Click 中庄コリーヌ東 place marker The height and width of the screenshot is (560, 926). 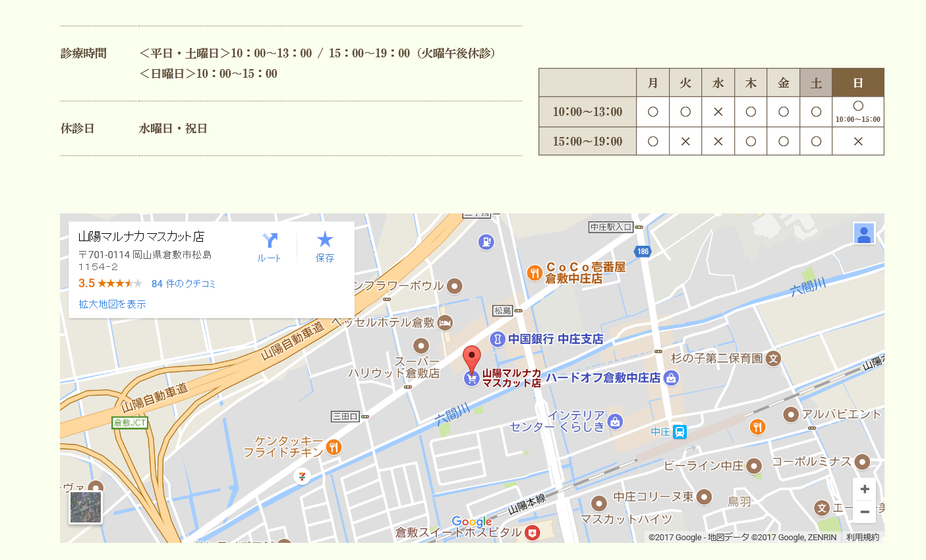(704, 497)
